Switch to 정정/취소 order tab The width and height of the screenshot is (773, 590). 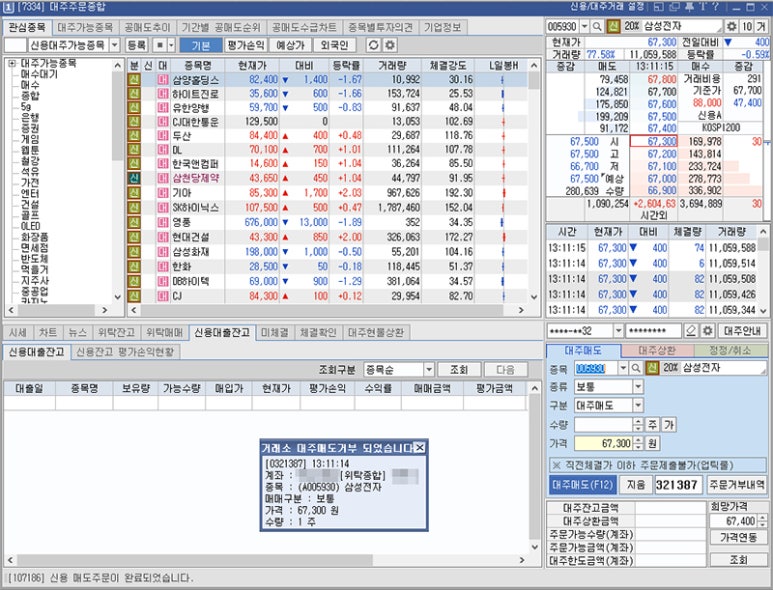click(x=731, y=350)
